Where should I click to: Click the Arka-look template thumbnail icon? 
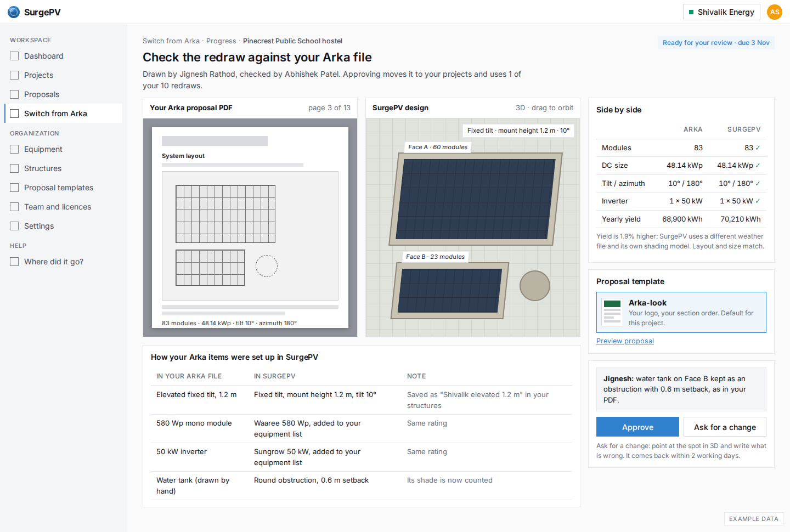pos(612,312)
